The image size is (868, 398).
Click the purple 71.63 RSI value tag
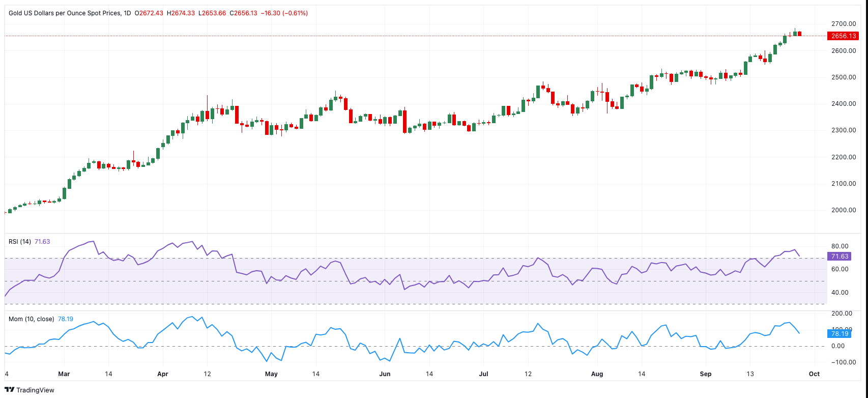[x=840, y=257]
